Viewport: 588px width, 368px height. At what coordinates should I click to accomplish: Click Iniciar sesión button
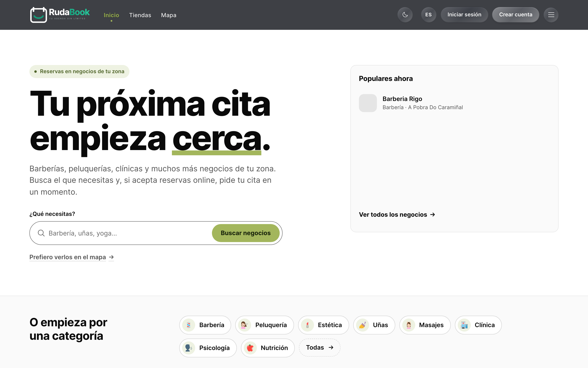(x=464, y=15)
